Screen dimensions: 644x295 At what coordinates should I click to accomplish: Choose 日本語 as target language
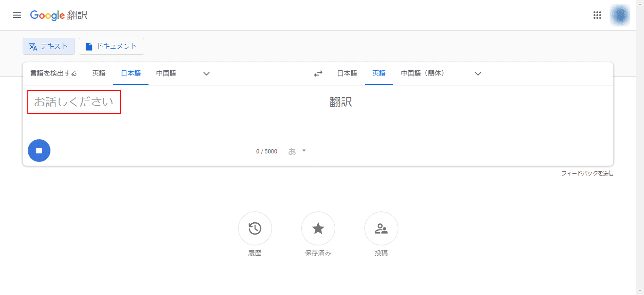(x=347, y=74)
